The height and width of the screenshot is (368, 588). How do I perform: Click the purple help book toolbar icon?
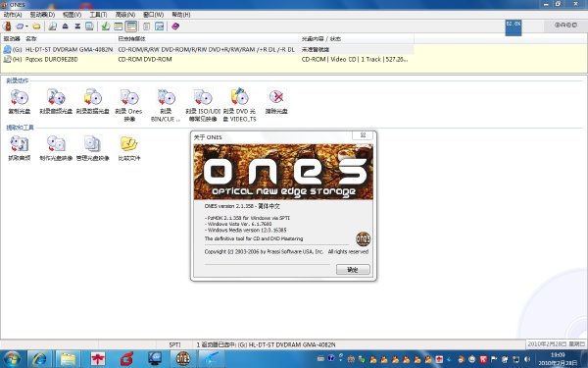[x=175, y=26]
